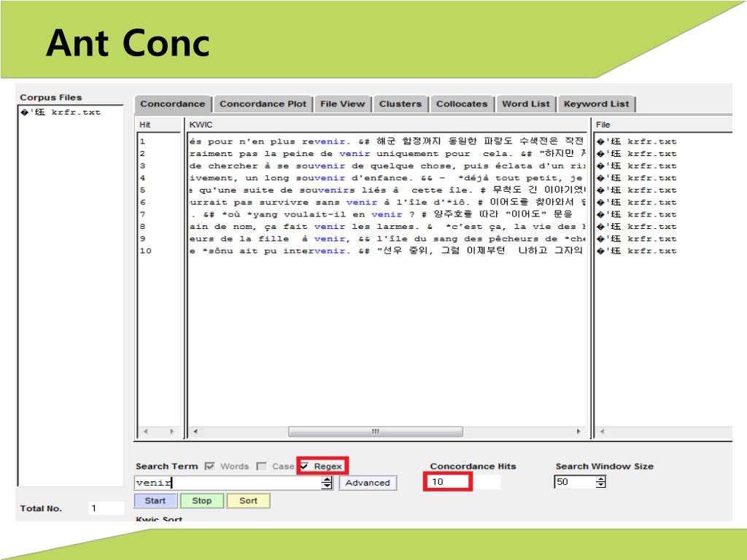Toggle the Words checkbox
Image resolution: width=747 pixels, height=560 pixels.
pyautogui.click(x=209, y=466)
